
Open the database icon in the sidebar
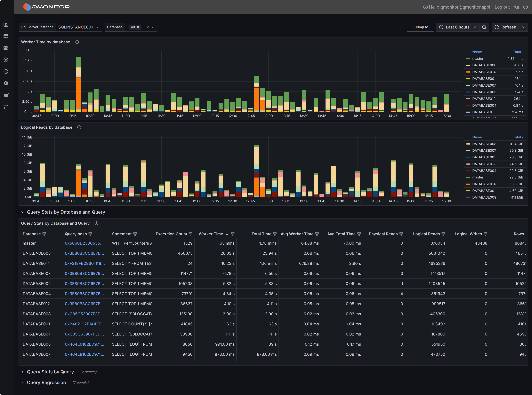(x=6, y=48)
